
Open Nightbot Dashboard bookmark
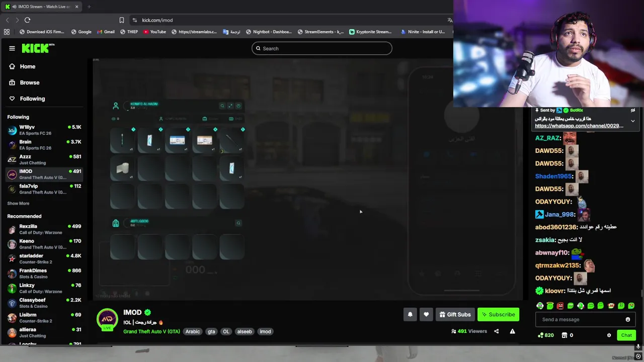[x=269, y=32]
